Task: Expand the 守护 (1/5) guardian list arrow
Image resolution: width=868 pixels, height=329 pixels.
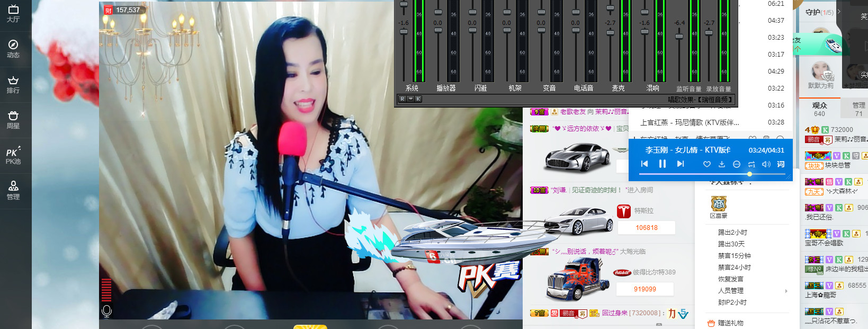Action: tap(839, 12)
